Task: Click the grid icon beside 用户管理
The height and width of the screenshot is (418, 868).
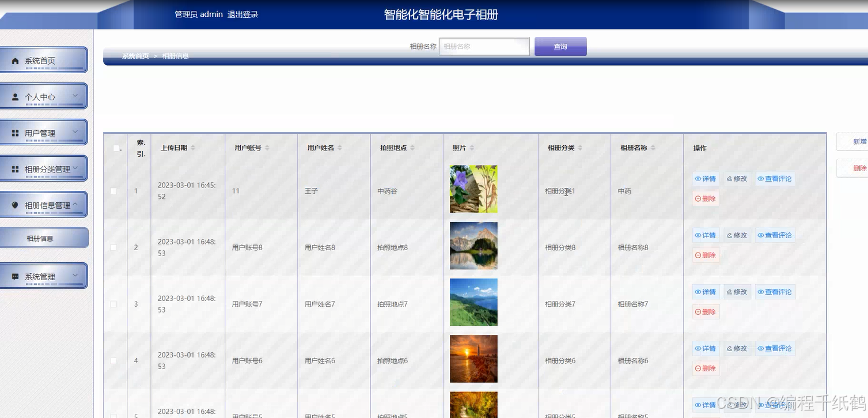Action: coord(16,133)
